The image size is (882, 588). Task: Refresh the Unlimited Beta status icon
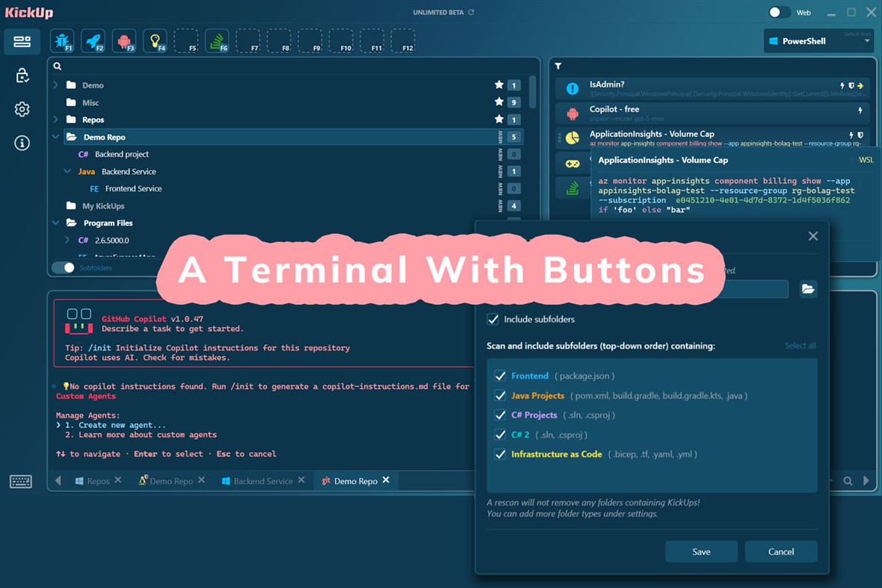coord(472,12)
